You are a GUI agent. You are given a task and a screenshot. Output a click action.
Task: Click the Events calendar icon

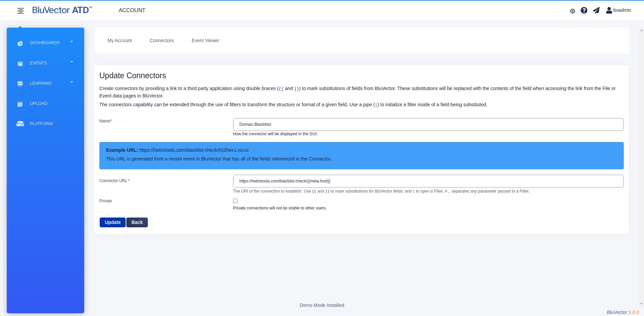coord(20,63)
